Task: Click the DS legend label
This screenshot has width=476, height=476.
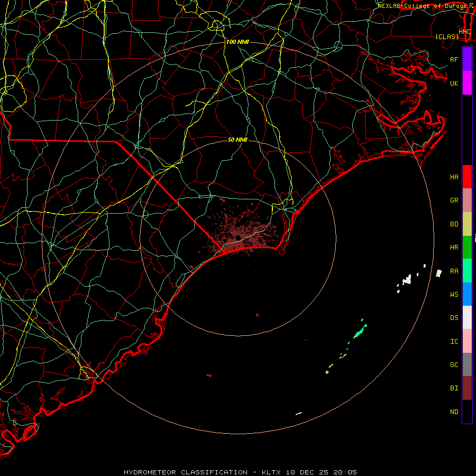Action: point(454,318)
